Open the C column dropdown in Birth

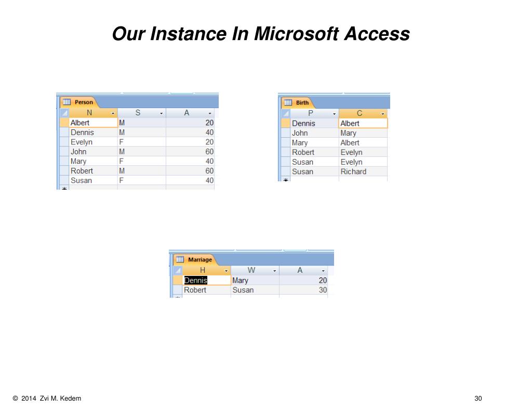tap(383, 114)
